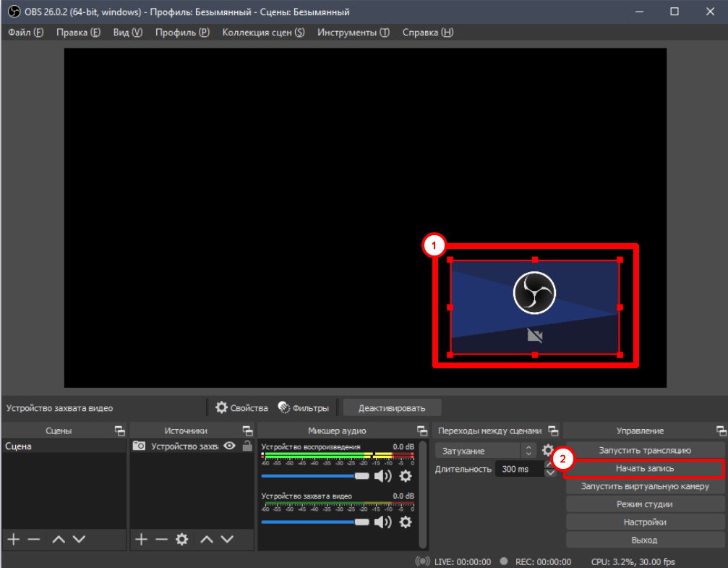Add a new source with plus icon
This screenshot has height=568, width=728.
point(141,539)
